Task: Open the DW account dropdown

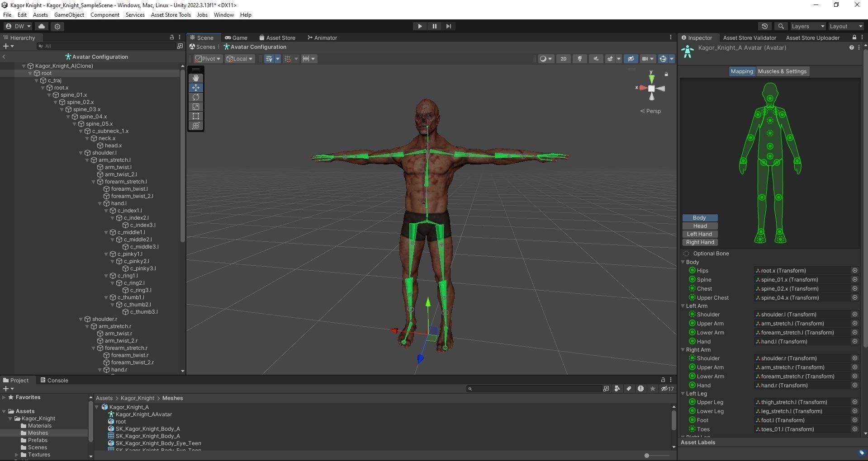Action: coord(18,26)
